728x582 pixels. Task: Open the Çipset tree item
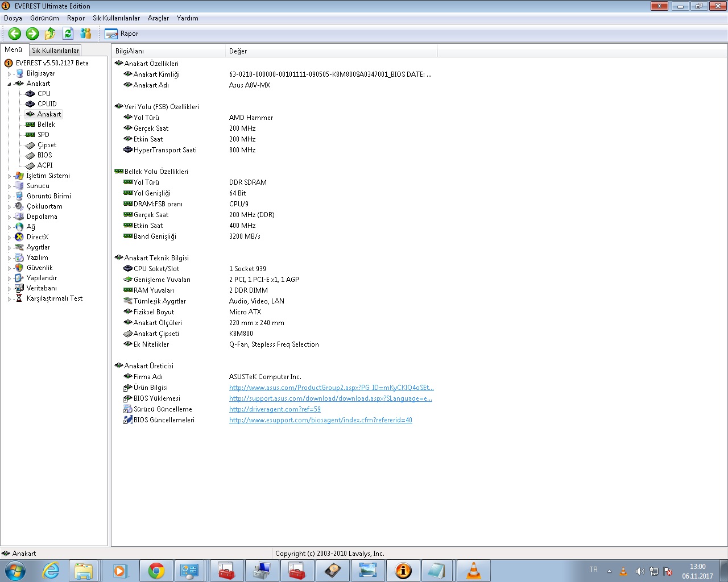click(47, 145)
